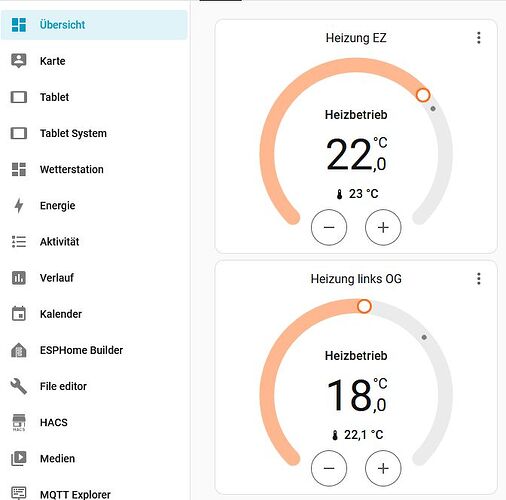Click the Heizung links OG card title
Viewport: 506px width, 500px height.
click(x=356, y=279)
